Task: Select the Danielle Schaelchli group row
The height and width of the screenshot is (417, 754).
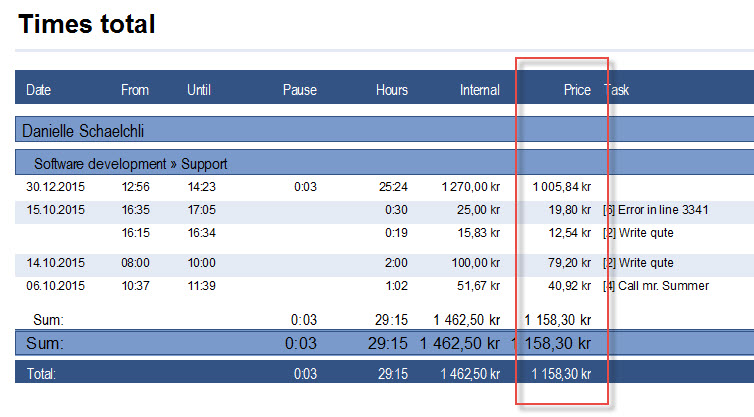Action: 85,131
